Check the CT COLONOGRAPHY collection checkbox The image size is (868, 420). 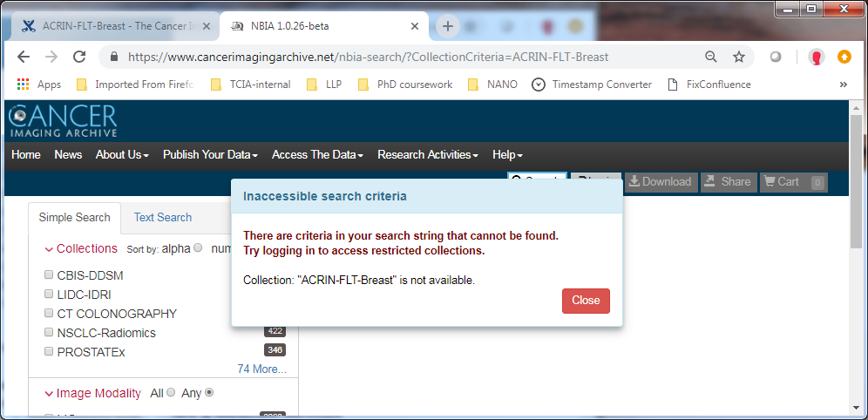pos(49,313)
